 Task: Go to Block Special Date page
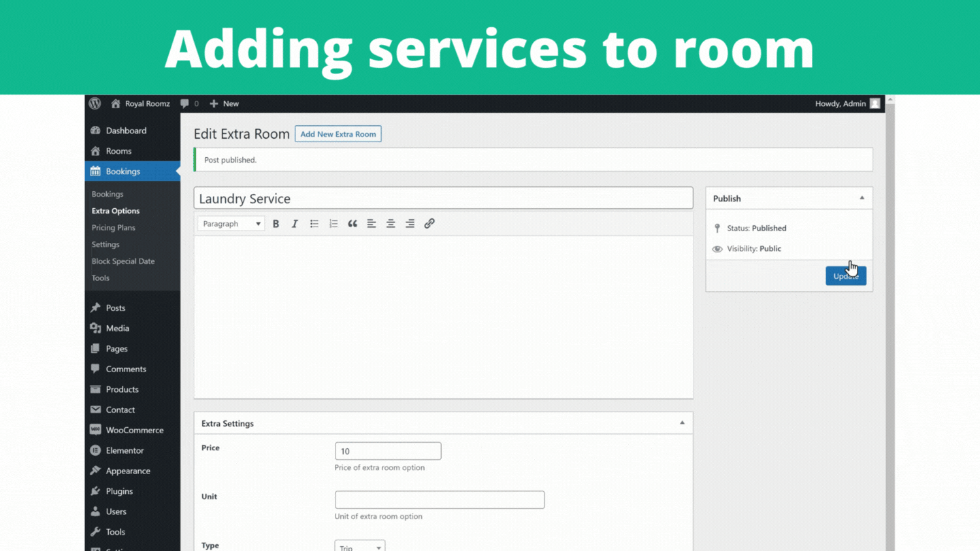[x=123, y=261]
